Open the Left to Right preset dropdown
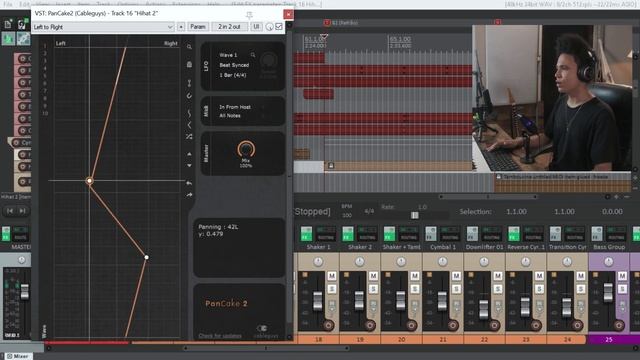This screenshot has height=360, width=640. 103,27
